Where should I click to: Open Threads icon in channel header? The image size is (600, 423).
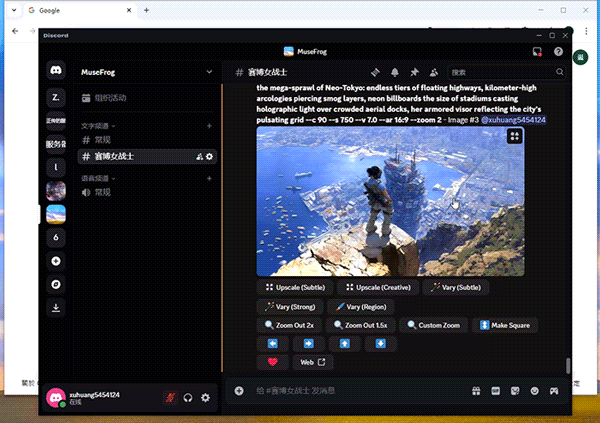click(375, 72)
